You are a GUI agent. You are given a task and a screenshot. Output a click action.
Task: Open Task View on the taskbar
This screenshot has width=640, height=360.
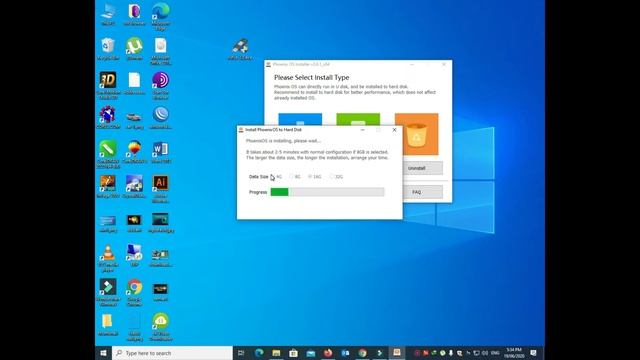[x=241, y=353]
